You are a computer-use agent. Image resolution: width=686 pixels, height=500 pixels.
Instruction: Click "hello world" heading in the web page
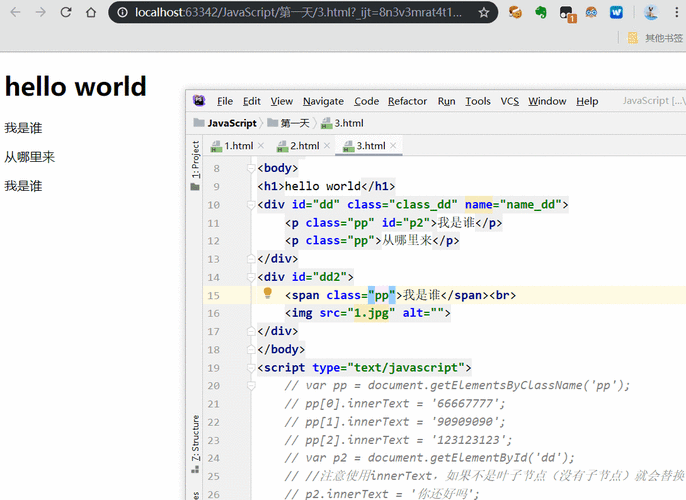click(x=76, y=86)
